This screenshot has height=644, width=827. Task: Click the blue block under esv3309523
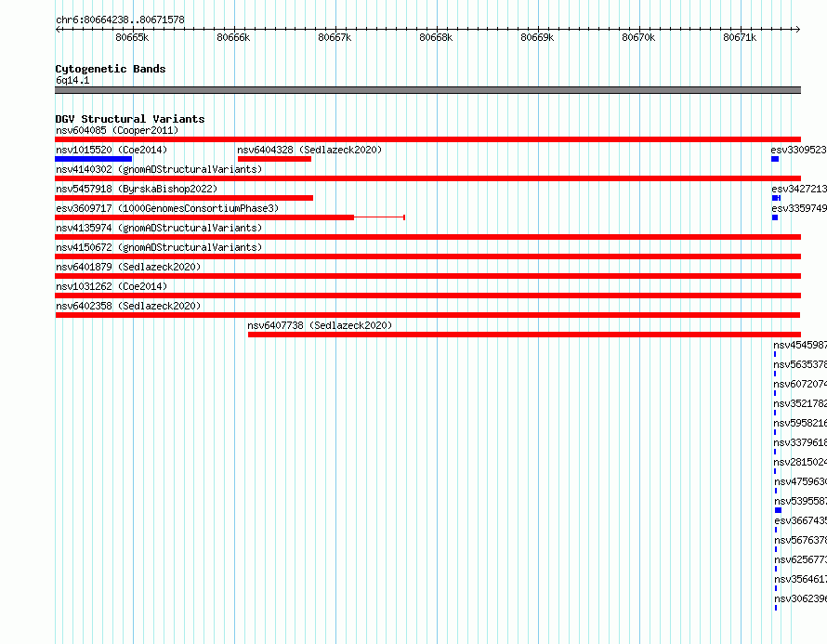point(775,159)
